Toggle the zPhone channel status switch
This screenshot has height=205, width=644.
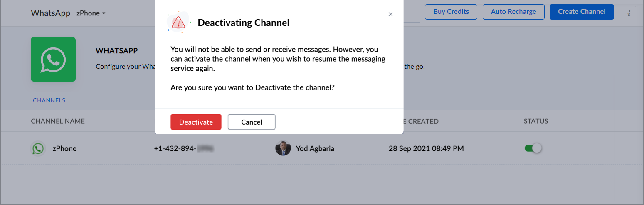pyautogui.click(x=533, y=148)
